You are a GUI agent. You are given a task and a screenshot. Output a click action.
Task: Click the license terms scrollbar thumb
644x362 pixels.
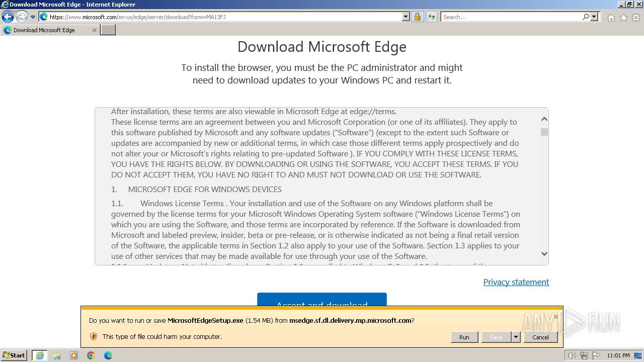[544, 132]
